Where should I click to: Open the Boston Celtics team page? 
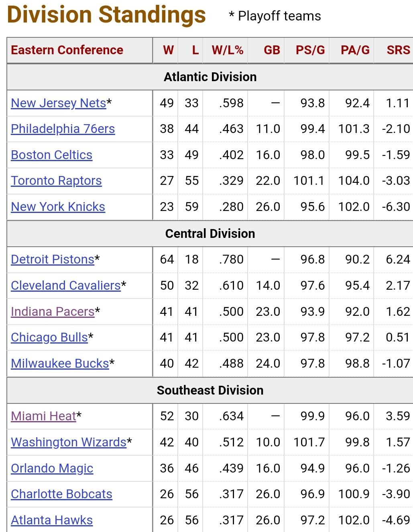point(51,155)
